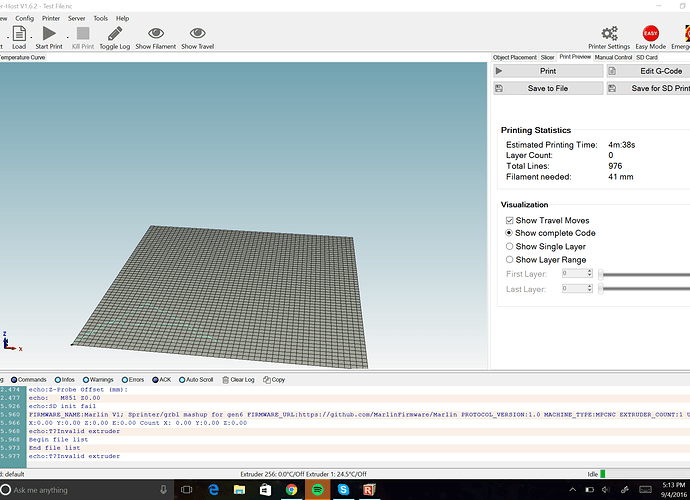This screenshot has height=500, width=690.
Task: Click the 'End file list' log line
Action: coord(55,448)
